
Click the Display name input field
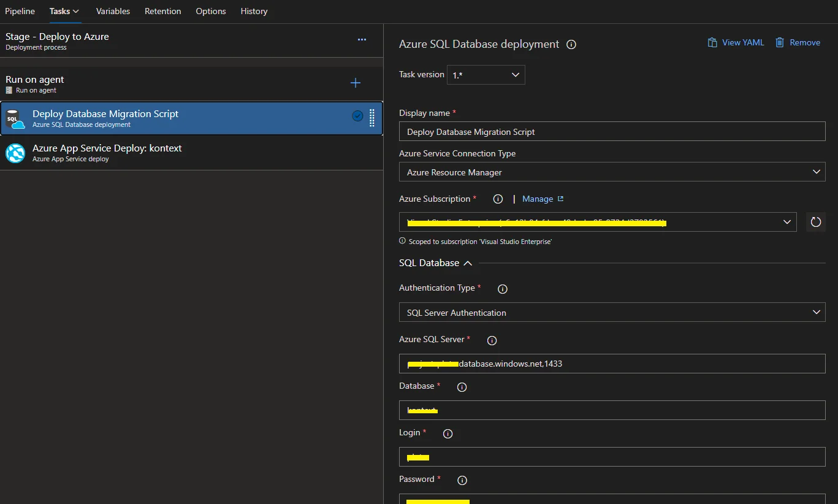pyautogui.click(x=612, y=132)
